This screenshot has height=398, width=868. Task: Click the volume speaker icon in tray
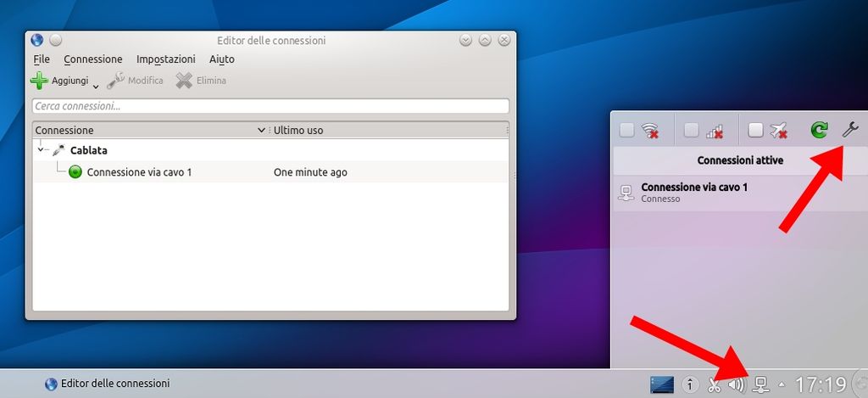coord(737,384)
